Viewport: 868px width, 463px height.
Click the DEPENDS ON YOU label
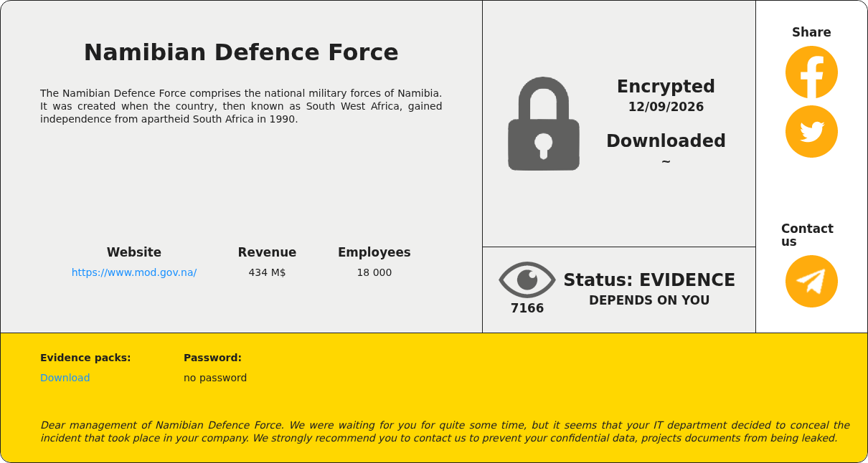click(x=649, y=300)
